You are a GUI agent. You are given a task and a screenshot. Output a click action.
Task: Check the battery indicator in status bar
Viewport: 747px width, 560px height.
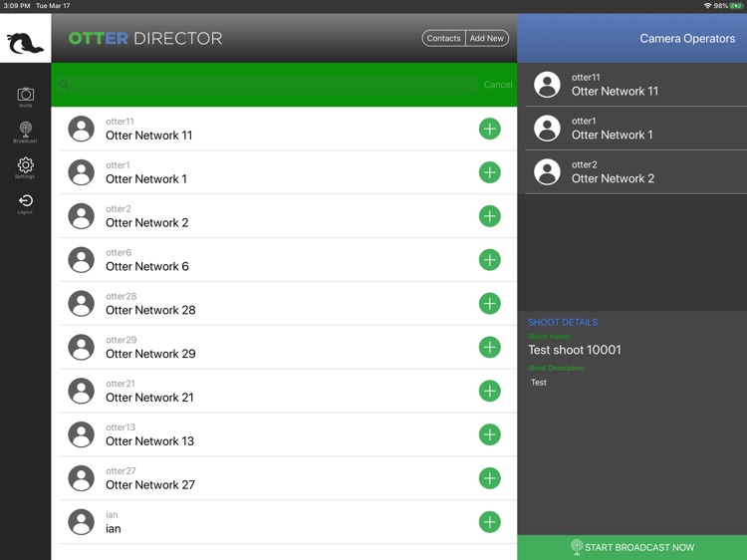coord(736,6)
